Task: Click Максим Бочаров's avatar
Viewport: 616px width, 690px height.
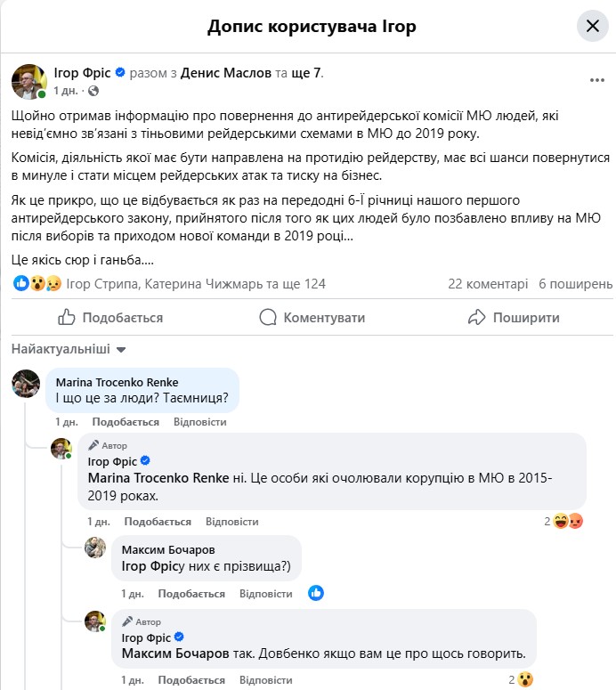Action: [x=95, y=548]
